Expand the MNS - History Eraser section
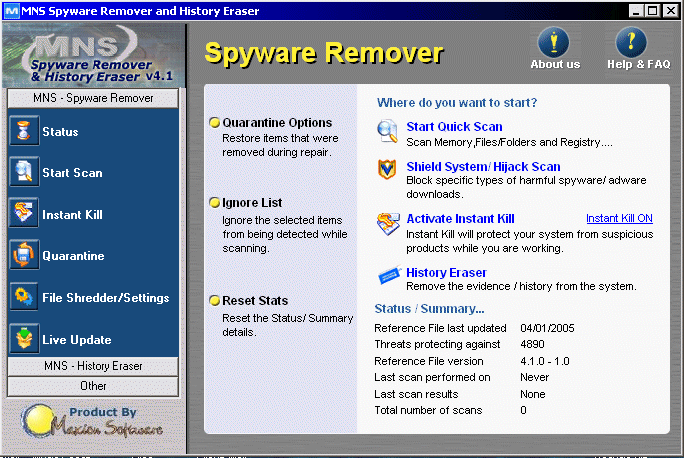This screenshot has height=458, width=684. (93, 366)
